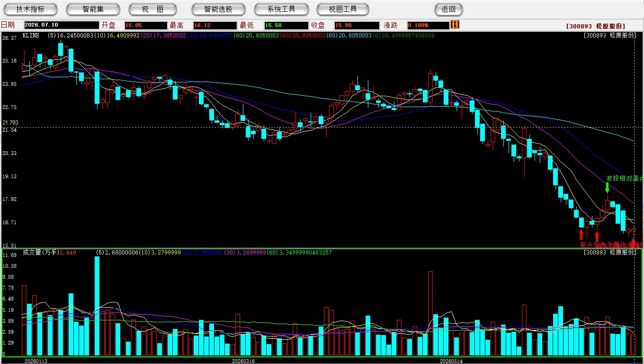
Task: Click the 最低 value 15.58
Action: [286, 25]
